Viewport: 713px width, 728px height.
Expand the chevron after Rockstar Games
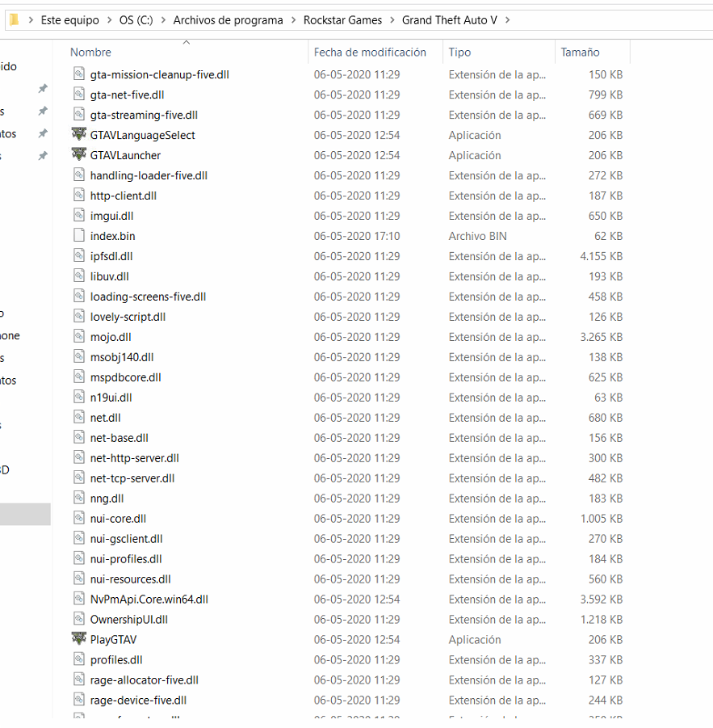click(x=392, y=20)
